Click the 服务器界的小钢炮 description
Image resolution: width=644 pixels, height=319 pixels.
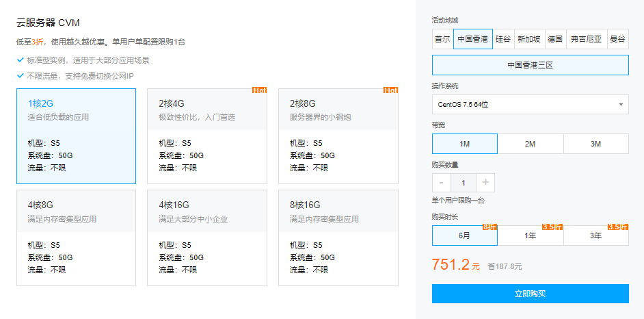point(321,117)
